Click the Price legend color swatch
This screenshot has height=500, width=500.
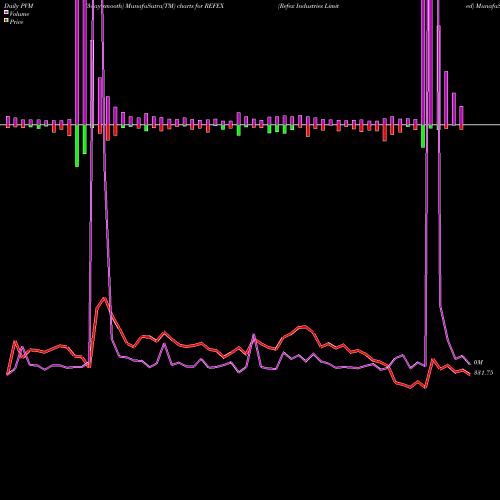pyautogui.click(x=6, y=21)
